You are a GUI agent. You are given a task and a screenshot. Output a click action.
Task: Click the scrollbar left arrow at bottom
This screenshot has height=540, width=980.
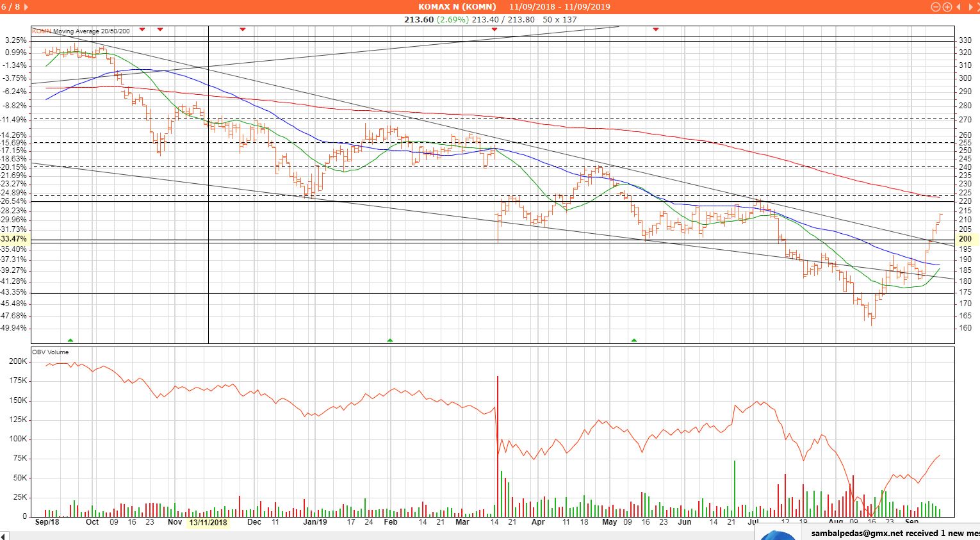tap(4, 535)
